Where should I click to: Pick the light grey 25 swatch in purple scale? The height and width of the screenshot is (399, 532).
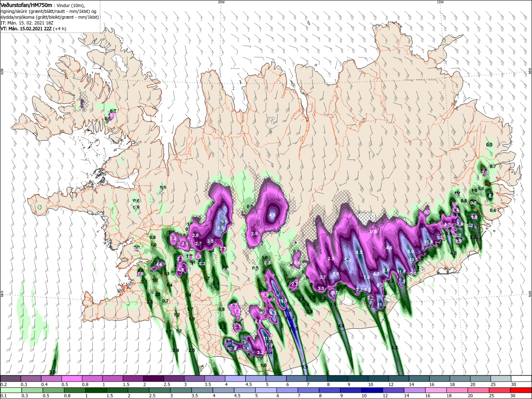coord(500,379)
